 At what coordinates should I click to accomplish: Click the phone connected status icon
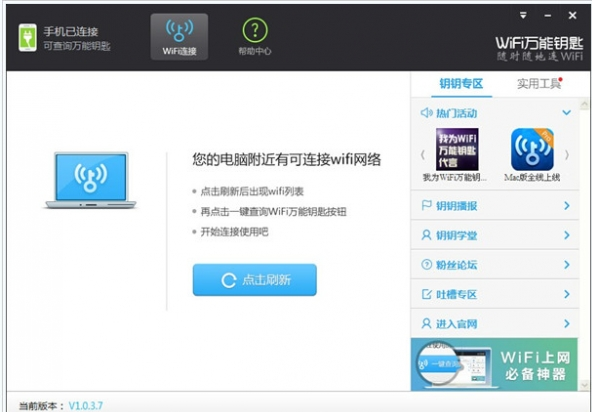28,37
